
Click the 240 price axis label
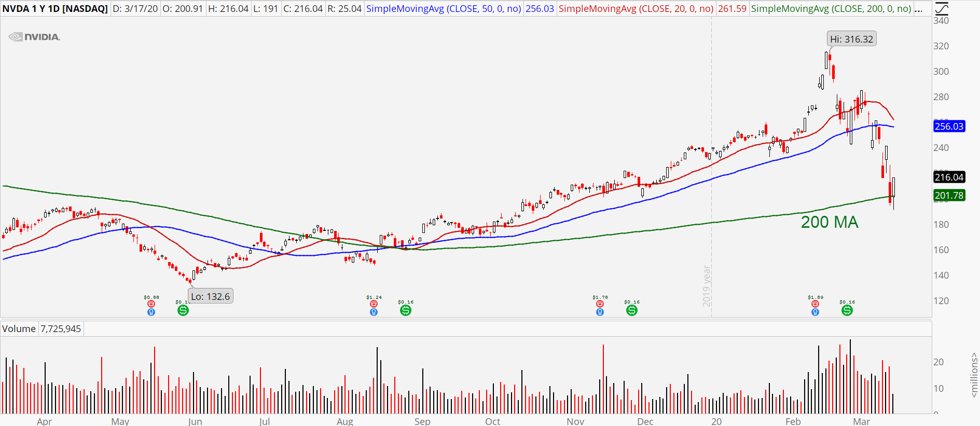pyautogui.click(x=941, y=148)
